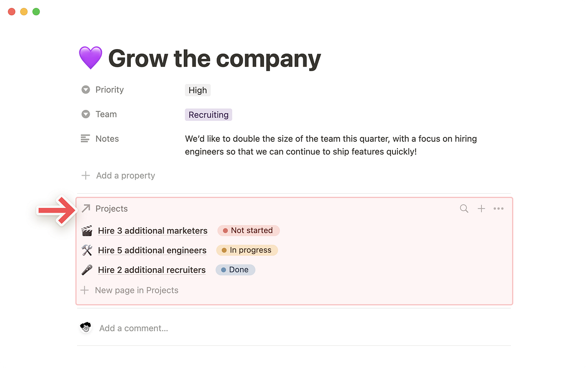Open the Hire 5 additional engineers page
The width and height of the screenshot is (588, 368).
point(152,250)
